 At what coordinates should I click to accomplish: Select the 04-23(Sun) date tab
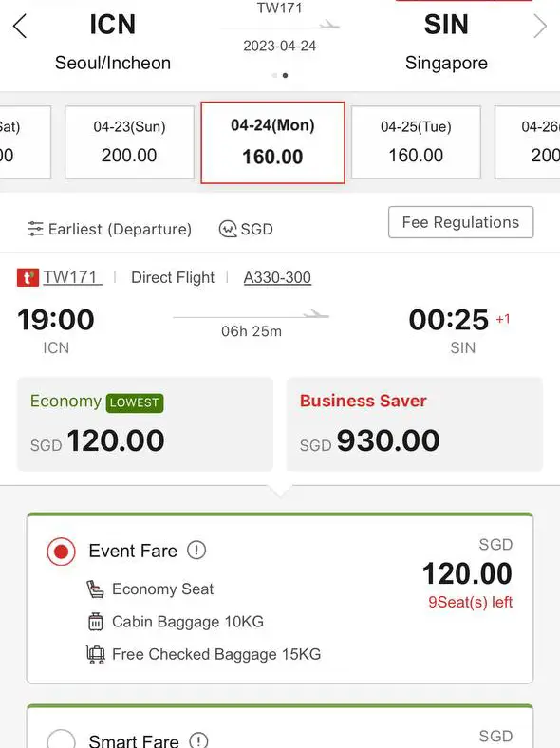point(129,142)
